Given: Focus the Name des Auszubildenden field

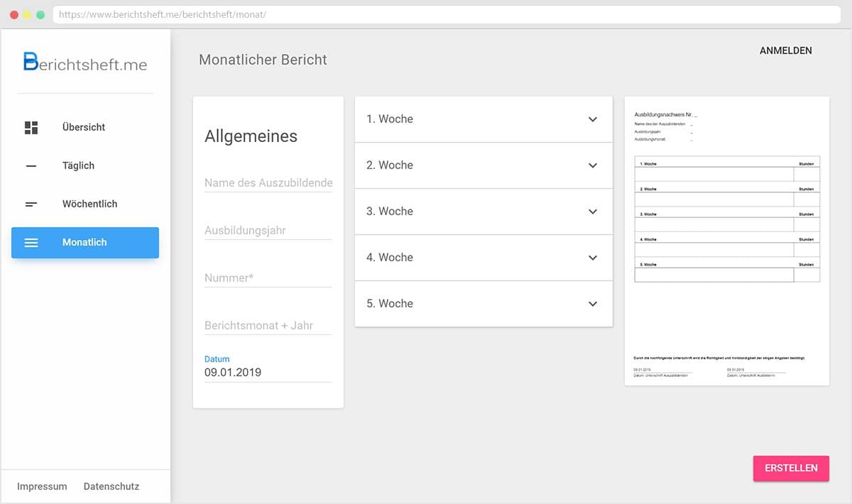Looking at the screenshot, I should 268,183.
